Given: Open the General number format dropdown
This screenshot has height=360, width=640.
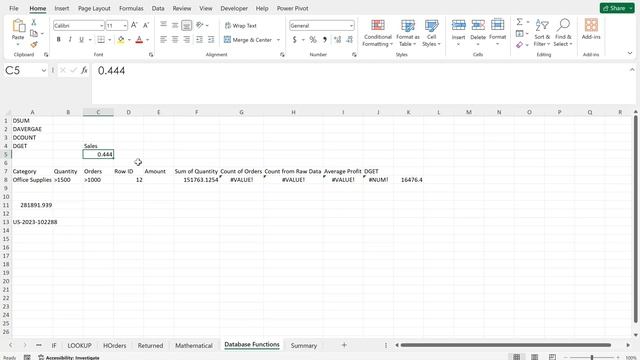Looking at the screenshot, I should [x=351, y=26].
